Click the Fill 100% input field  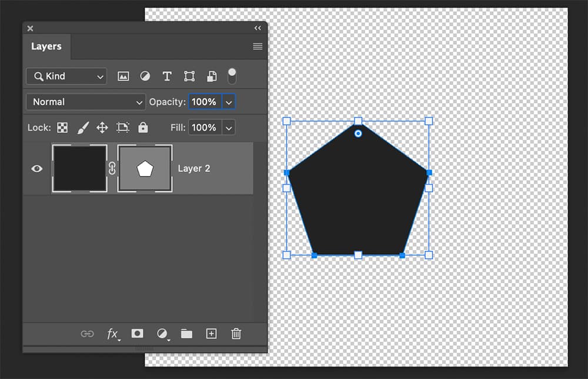tap(205, 128)
